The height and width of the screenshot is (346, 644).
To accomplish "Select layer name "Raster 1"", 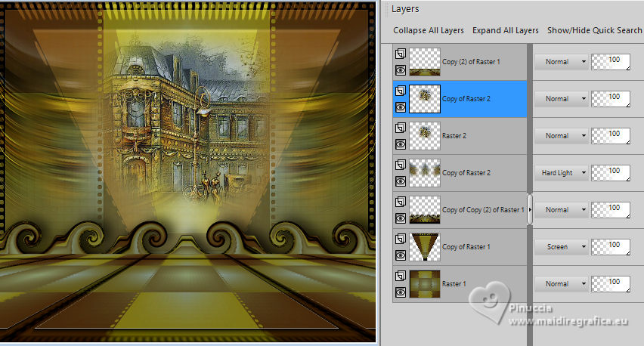I will click(454, 283).
